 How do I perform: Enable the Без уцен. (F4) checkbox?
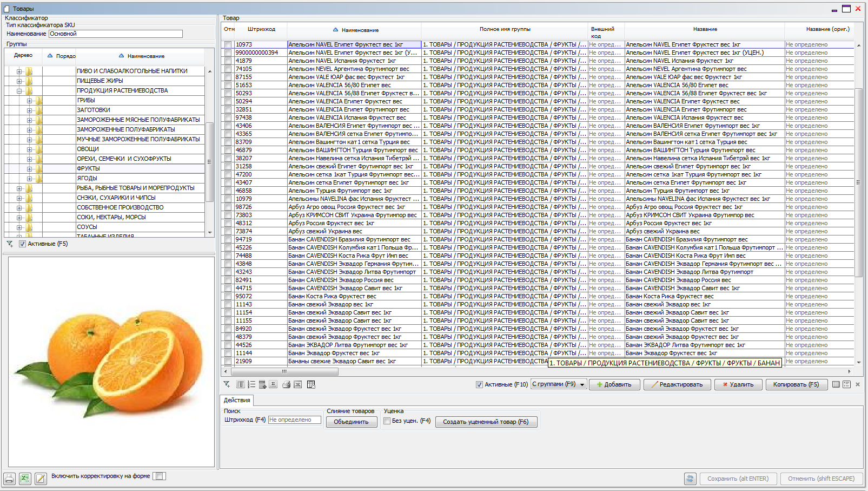point(387,421)
